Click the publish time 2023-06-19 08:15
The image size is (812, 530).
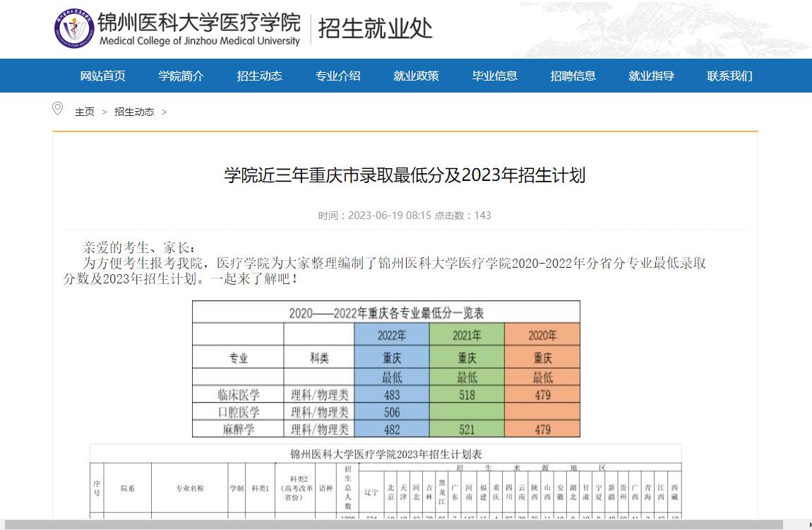click(390, 216)
